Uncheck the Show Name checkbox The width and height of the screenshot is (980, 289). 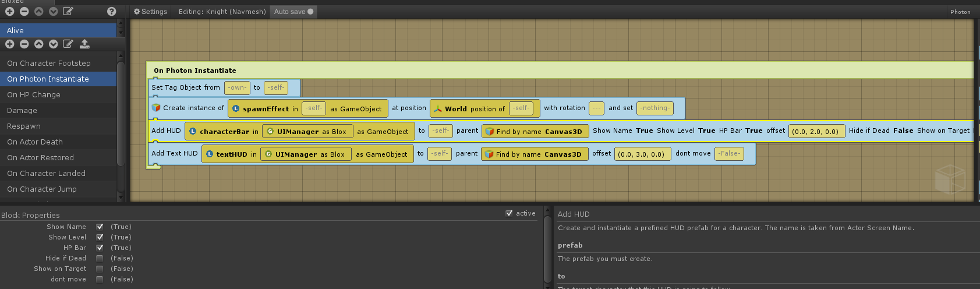[x=100, y=227]
